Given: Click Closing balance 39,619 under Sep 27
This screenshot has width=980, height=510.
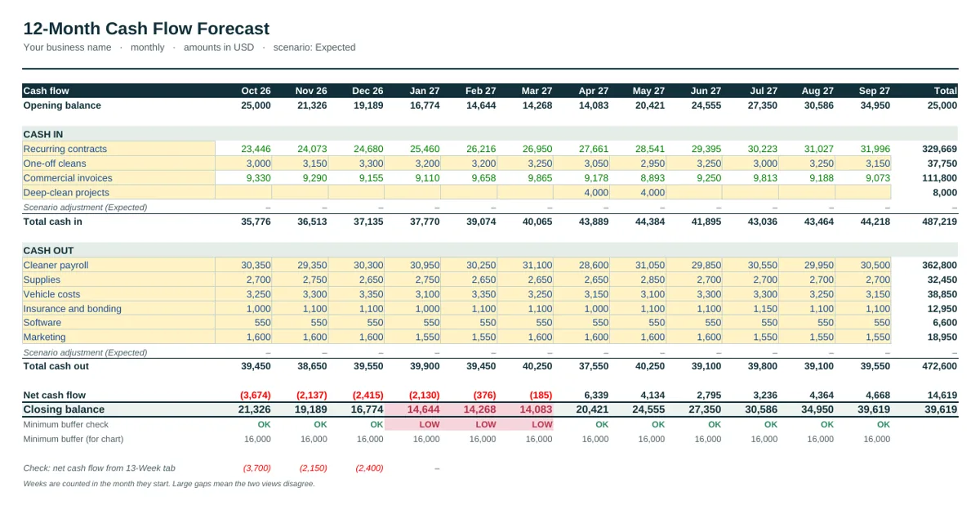Looking at the screenshot, I should pos(874,409).
